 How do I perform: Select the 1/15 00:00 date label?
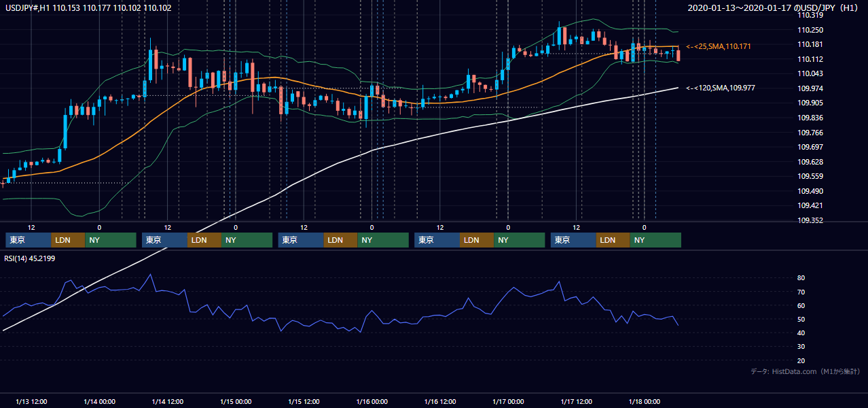point(236,402)
